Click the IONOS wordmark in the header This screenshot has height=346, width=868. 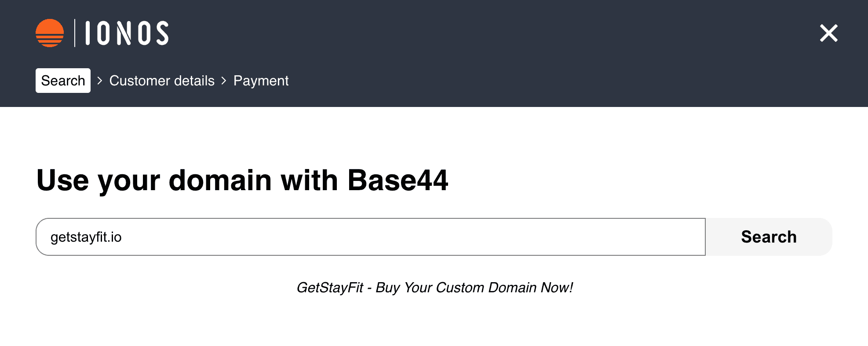tap(126, 33)
